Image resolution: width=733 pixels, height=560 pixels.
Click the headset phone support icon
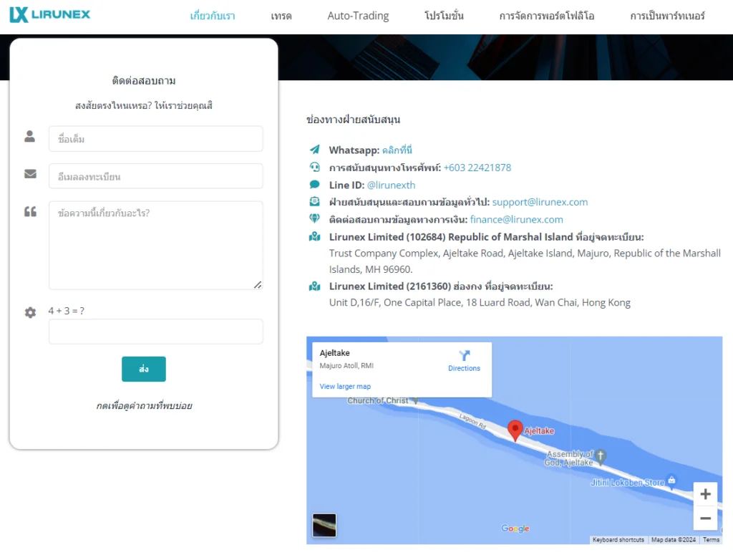click(x=315, y=167)
